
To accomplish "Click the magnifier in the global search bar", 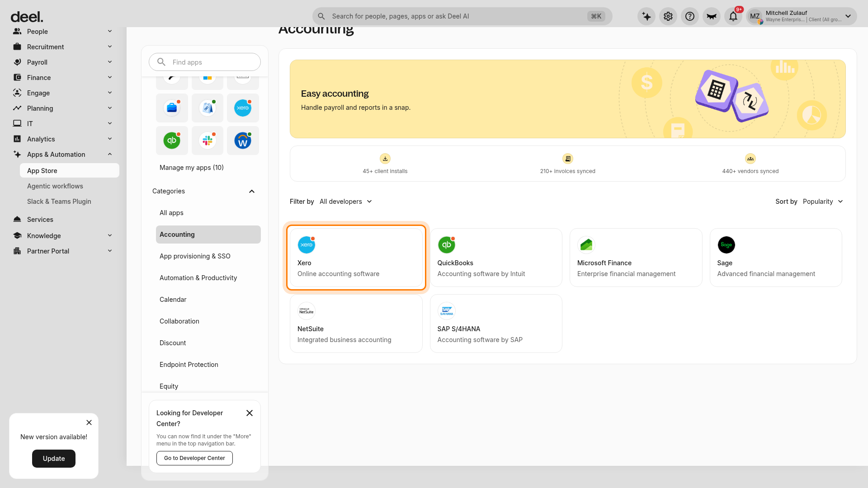I will [321, 16].
